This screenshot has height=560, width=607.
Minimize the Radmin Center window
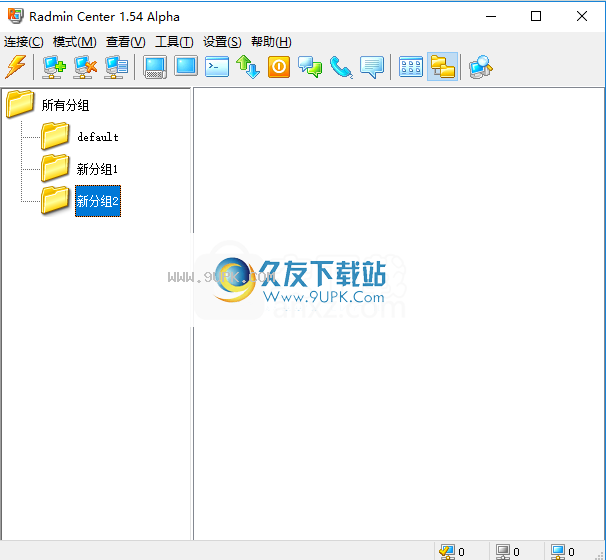(x=491, y=16)
